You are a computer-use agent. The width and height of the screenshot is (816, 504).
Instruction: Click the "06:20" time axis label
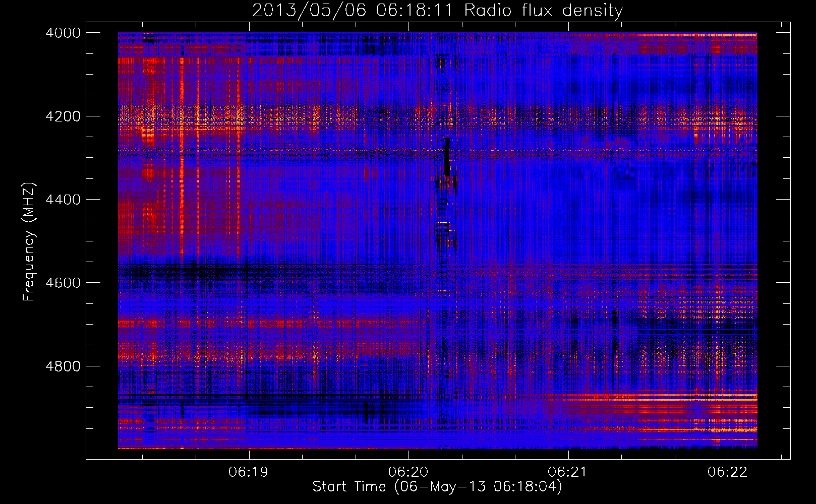pos(408,472)
